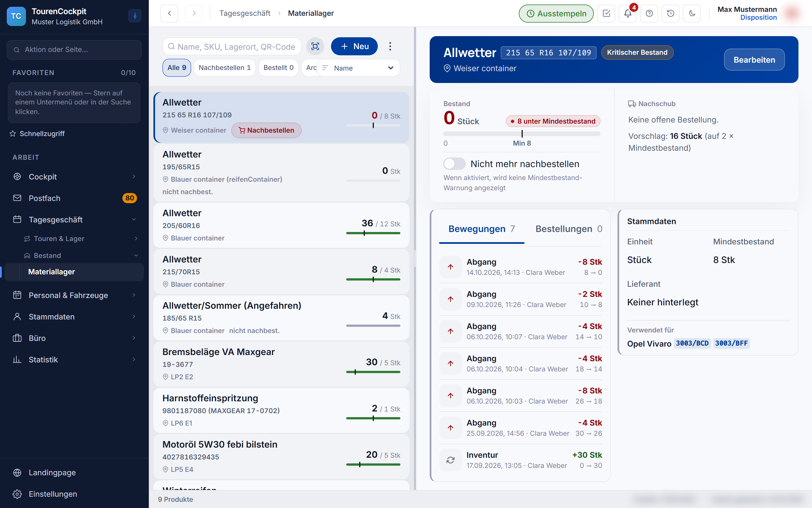Image resolution: width=812 pixels, height=508 pixels.
Task: Click the Inventur refresh icon in movements
Action: coord(451,460)
